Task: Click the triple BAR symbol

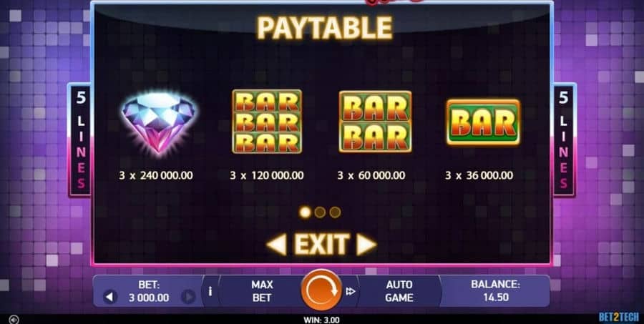Action: [x=267, y=122]
